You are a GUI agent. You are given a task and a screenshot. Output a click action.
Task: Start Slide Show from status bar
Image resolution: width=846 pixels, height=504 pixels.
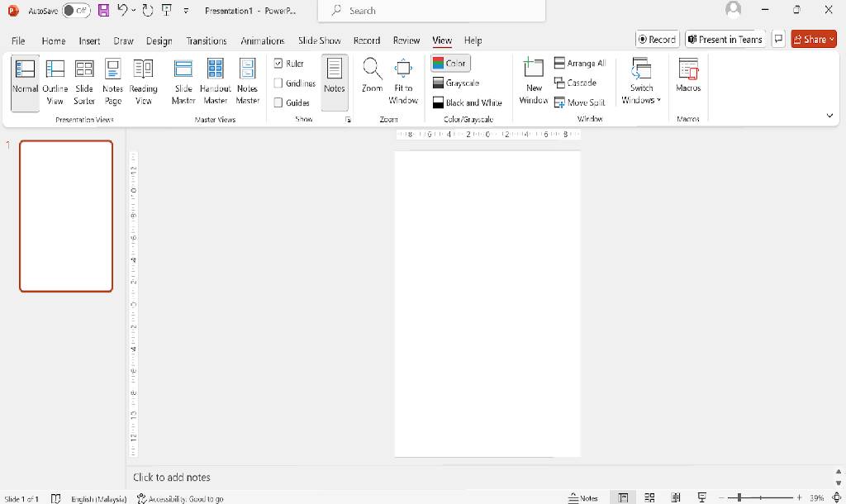pyautogui.click(x=702, y=497)
